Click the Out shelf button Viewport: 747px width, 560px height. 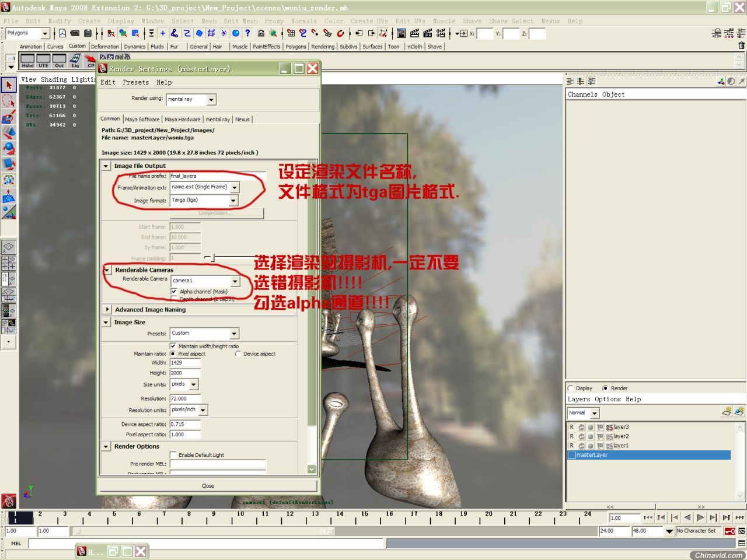pyautogui.click(x=59, y=61)
